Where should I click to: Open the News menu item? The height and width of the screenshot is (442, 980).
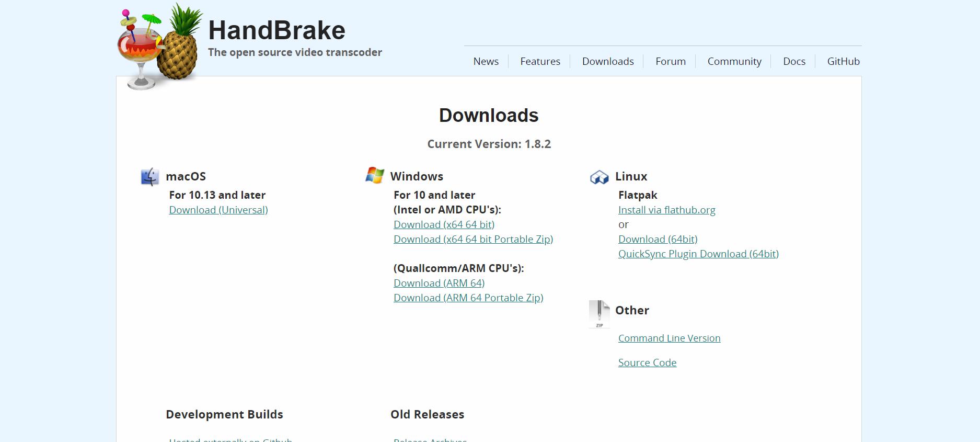click(486, 61)
